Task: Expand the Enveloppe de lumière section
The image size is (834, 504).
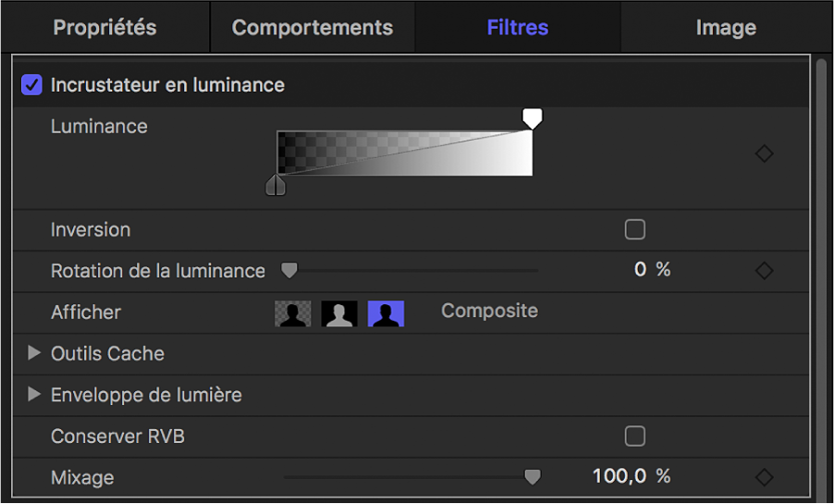Action: tap(35, 395)
